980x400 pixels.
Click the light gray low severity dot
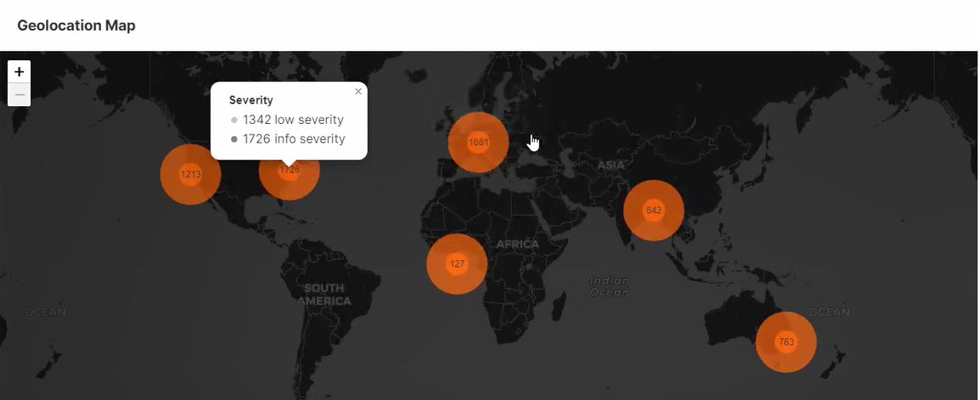click(x=234, y=121)
